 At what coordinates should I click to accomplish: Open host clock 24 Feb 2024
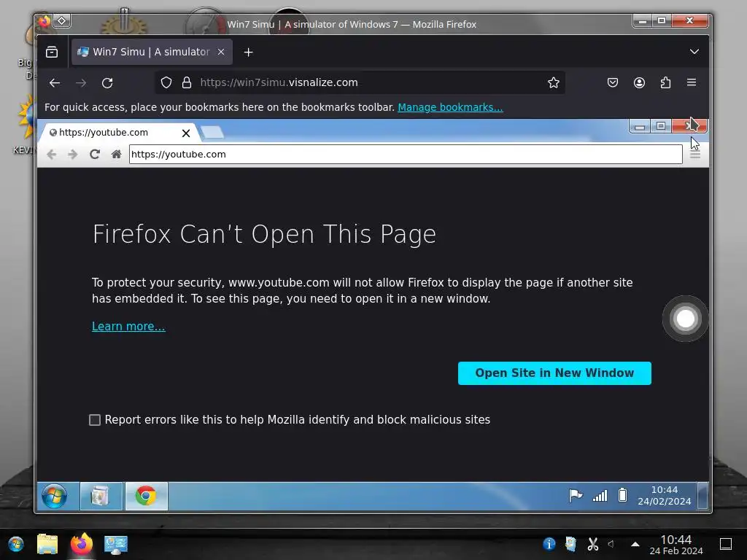click(676, 545)
